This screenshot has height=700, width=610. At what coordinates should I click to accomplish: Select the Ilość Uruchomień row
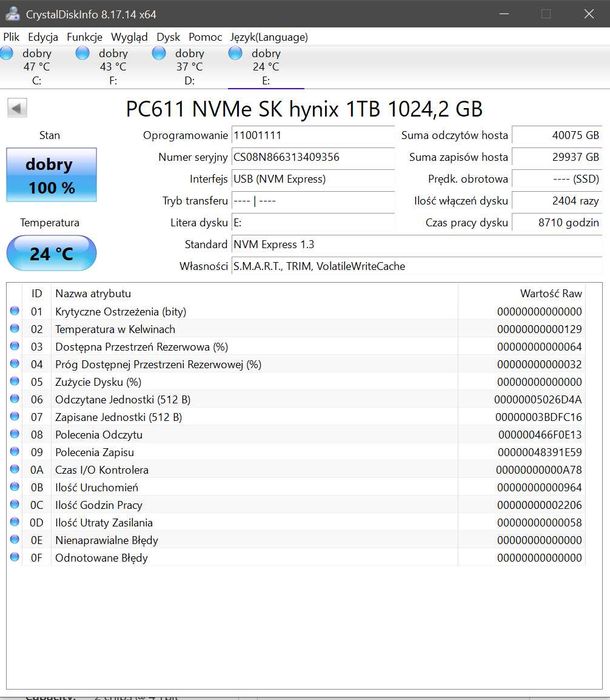pos(296,488)
